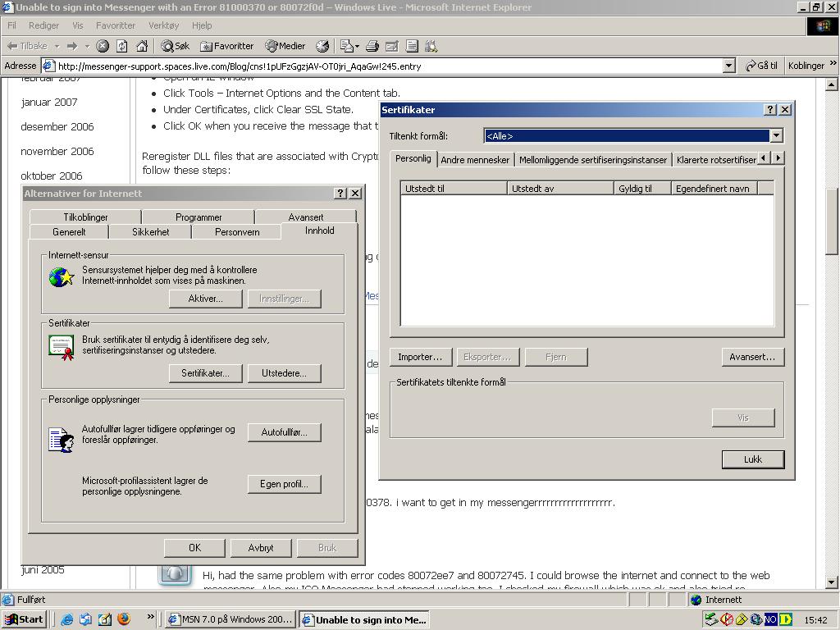Open the Rediger menu
Viewport: 840px width, 630px height.
click(44, 25)
